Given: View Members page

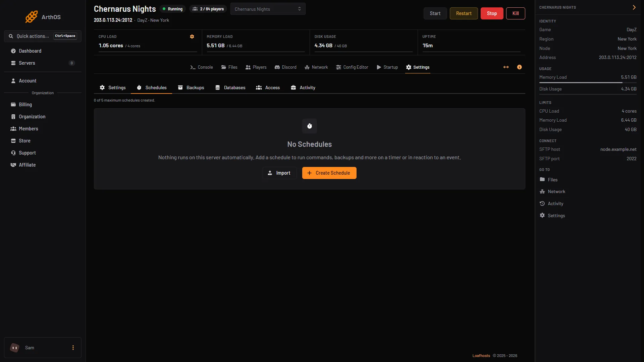Looking at the screenshot, I should [x=43, y=129].
